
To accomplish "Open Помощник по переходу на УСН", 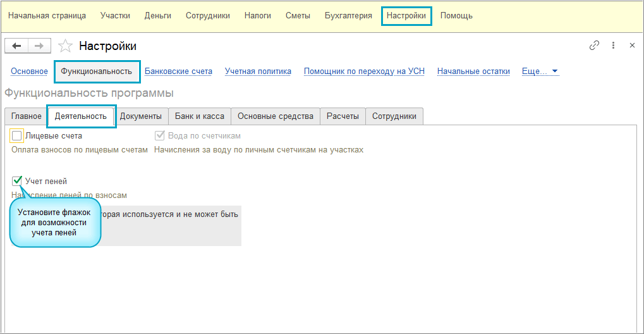I will click(364, 71).
